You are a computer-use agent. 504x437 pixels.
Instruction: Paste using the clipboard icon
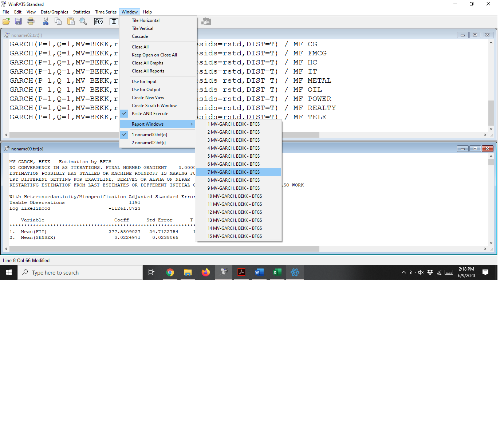[x=71, y=22]
